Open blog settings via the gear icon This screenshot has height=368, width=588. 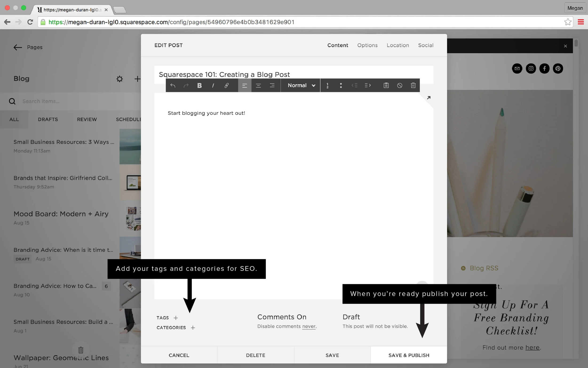119,79
